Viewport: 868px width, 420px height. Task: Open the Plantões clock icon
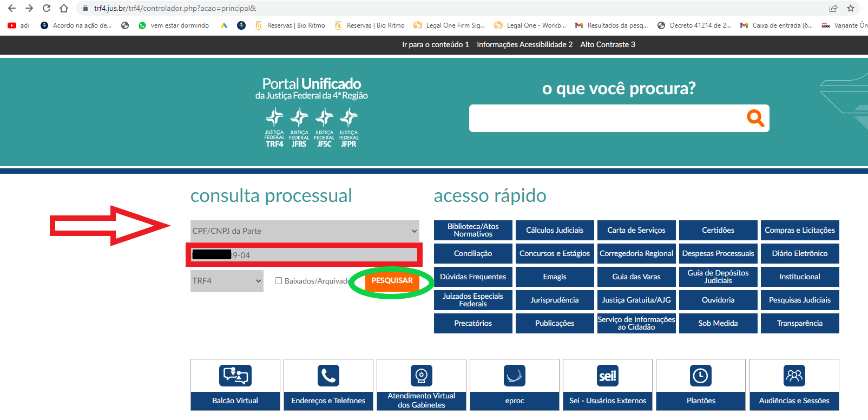click(700, 376)
